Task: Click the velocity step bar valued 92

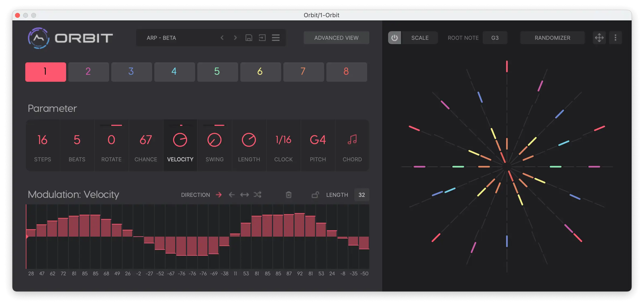Action: 300,225
